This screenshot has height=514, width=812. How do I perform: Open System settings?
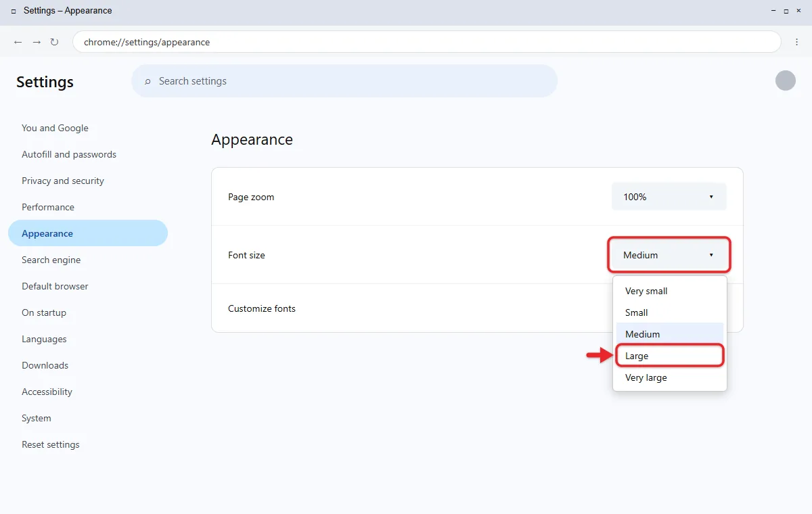(88, 418)
